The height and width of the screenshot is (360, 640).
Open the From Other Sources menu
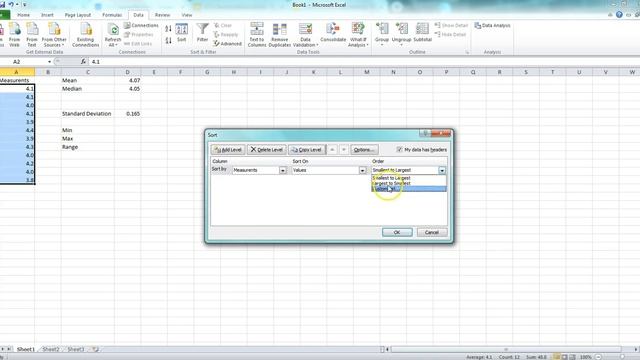(54, 34)
